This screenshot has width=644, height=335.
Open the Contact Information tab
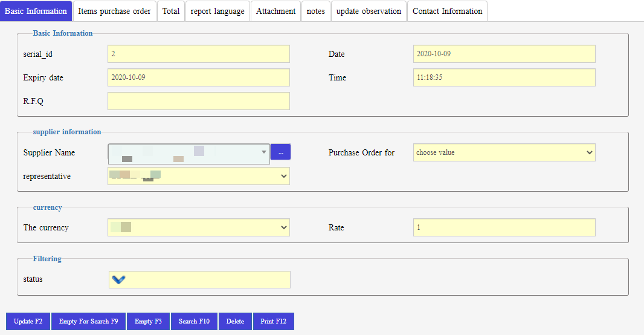[447, 11]
